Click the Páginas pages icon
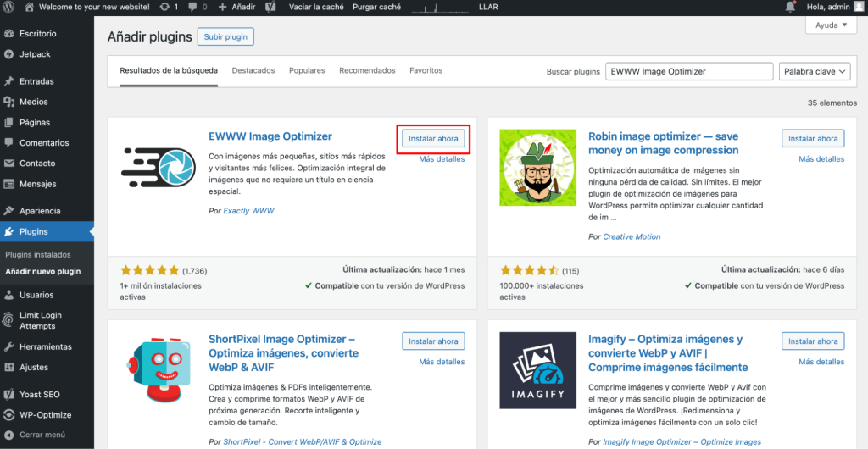Viewport: 868px width, 449px height. [8, 122]
